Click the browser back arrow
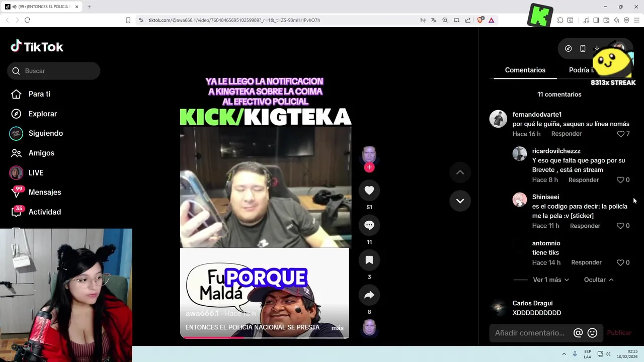644x362 pixels. click(7, 20)
